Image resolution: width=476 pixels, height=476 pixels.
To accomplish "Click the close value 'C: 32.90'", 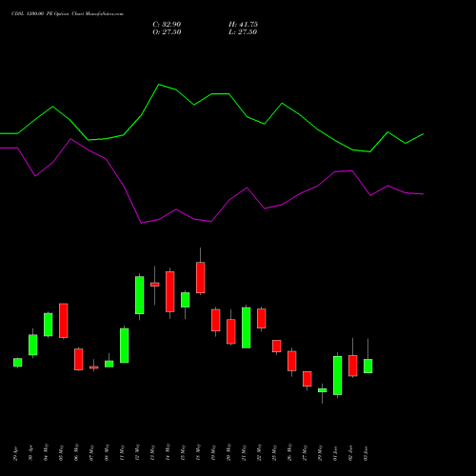I will (x=167, y=25).
